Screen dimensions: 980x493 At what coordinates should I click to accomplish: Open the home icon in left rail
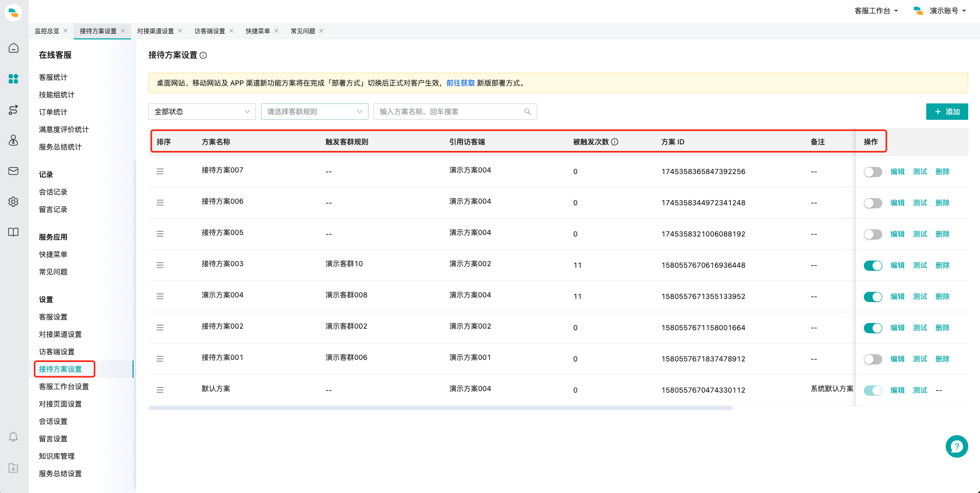(x=14, y=48)
